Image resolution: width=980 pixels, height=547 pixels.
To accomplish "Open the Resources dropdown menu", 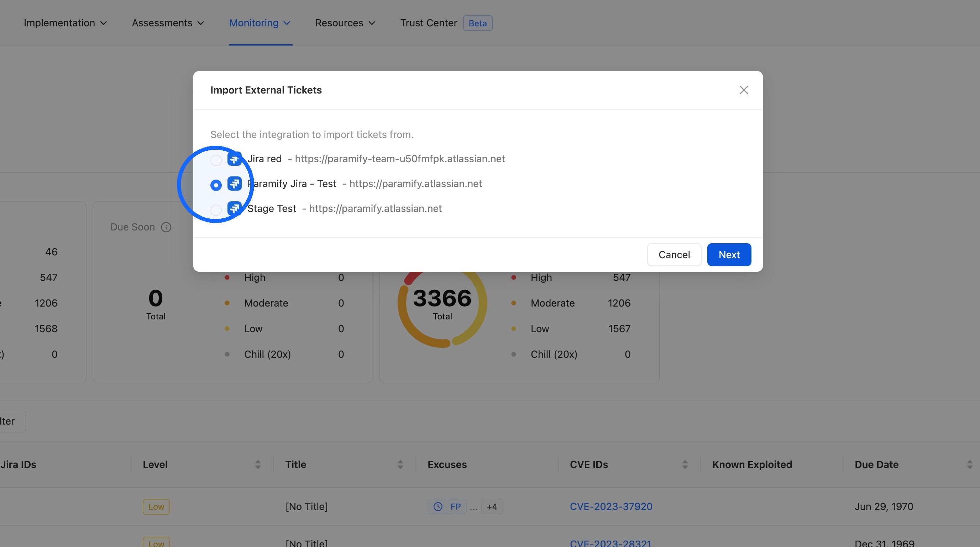I will point(345,23).
